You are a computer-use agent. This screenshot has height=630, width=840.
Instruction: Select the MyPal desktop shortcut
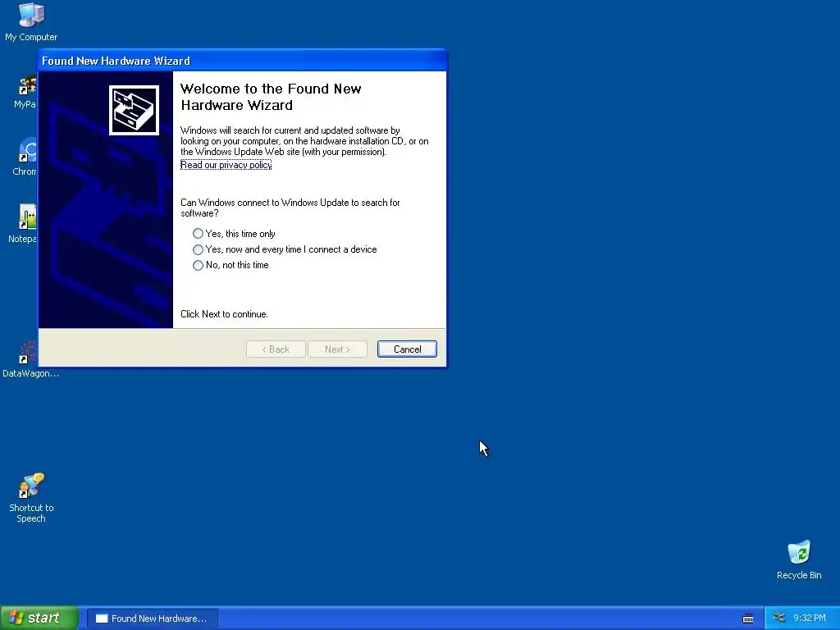coord(25,92)
